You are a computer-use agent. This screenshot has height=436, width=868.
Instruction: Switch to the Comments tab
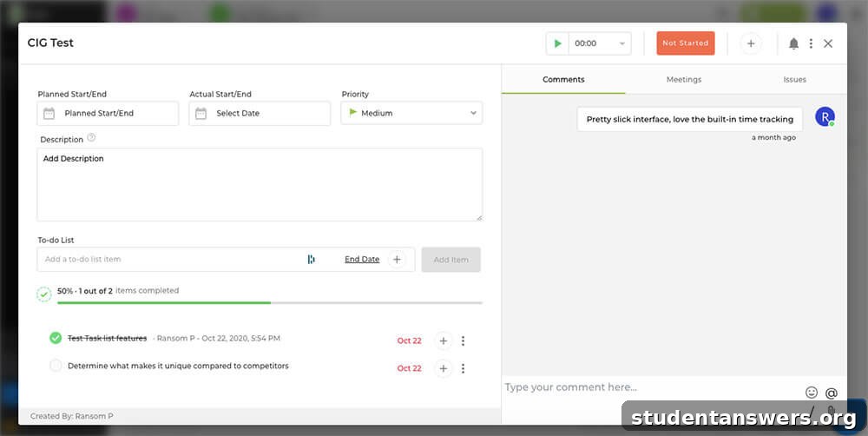pyautogui.click(x=563, y=80)
